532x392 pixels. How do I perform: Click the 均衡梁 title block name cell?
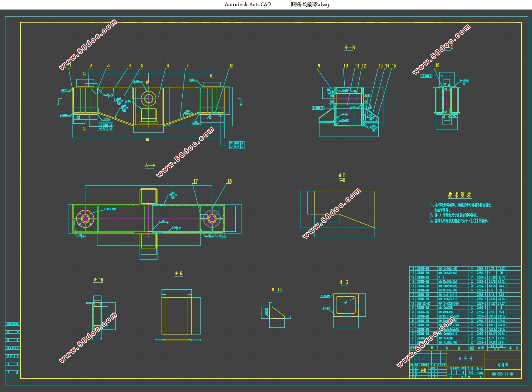[503, 365]
